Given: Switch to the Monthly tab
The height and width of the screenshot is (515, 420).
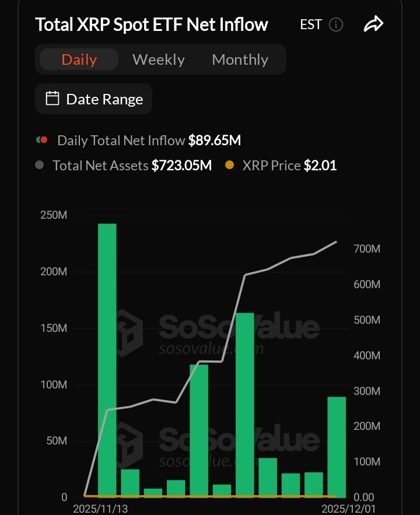Looking at the screenshot, I should 240,59.
